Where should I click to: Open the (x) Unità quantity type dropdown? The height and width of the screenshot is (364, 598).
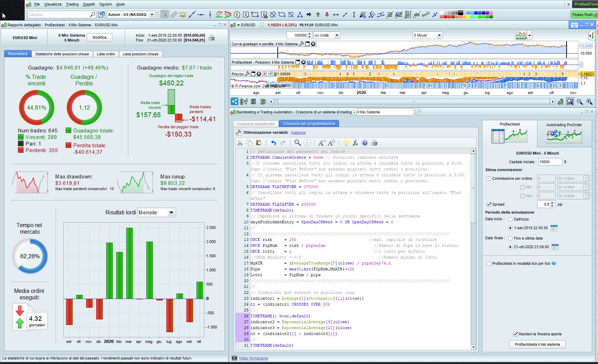coord(337,35)
